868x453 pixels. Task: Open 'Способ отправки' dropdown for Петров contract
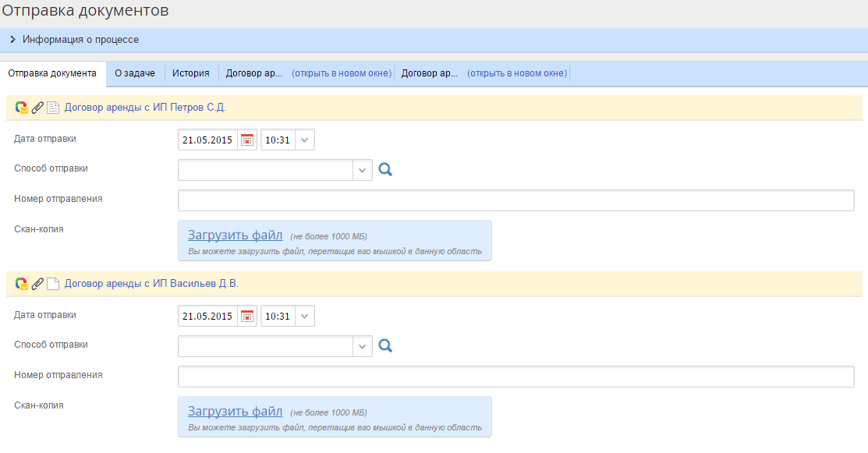tap(362, 170)
